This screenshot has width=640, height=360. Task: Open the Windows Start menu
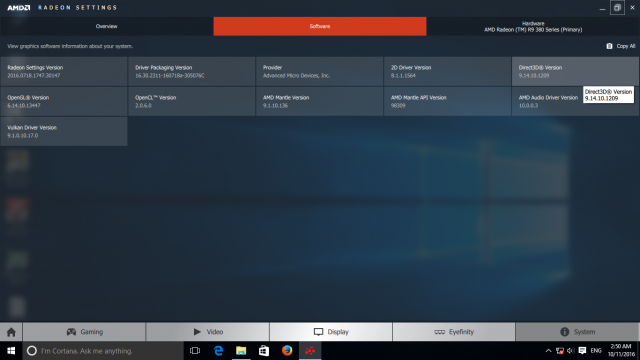point(11,351)
